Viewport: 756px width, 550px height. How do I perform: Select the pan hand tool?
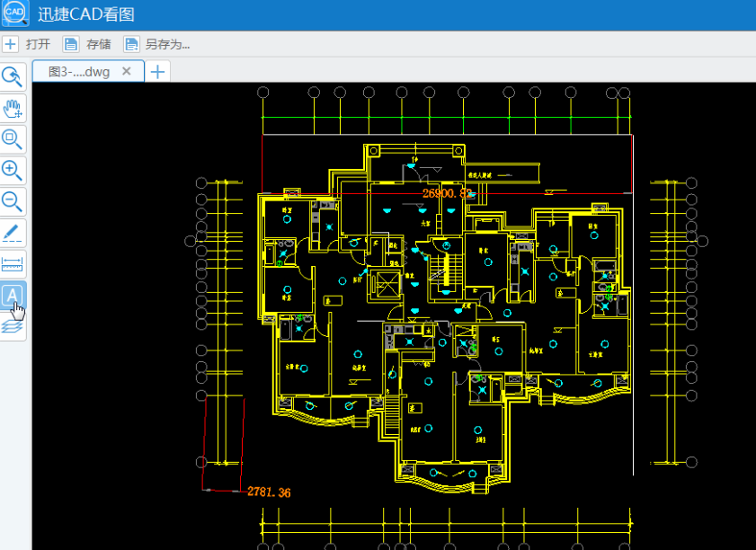pos(13,109)
